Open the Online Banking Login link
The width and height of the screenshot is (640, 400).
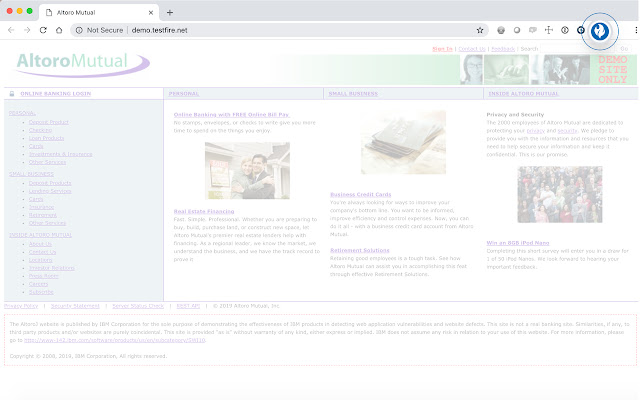point(56,94)
